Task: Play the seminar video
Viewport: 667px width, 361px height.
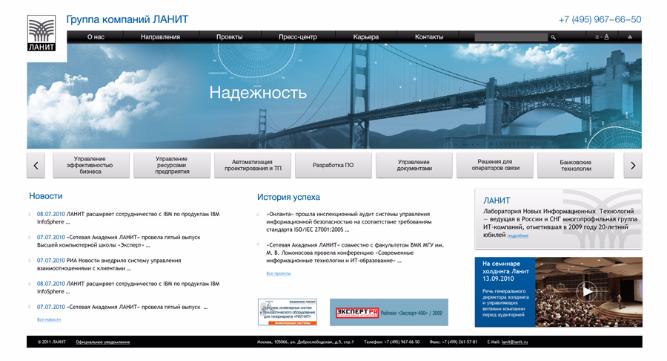Action: click(587, 291)
